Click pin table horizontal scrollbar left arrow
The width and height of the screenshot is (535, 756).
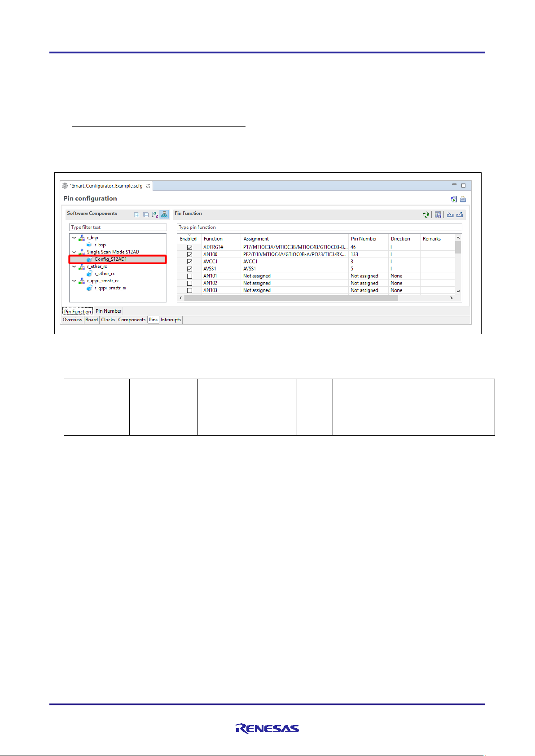coord(181,298)
